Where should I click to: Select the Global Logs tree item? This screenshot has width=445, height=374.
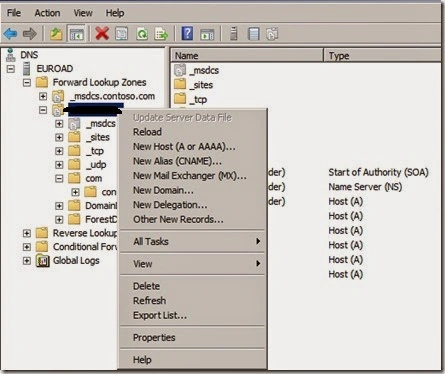[x=76, y=261]
